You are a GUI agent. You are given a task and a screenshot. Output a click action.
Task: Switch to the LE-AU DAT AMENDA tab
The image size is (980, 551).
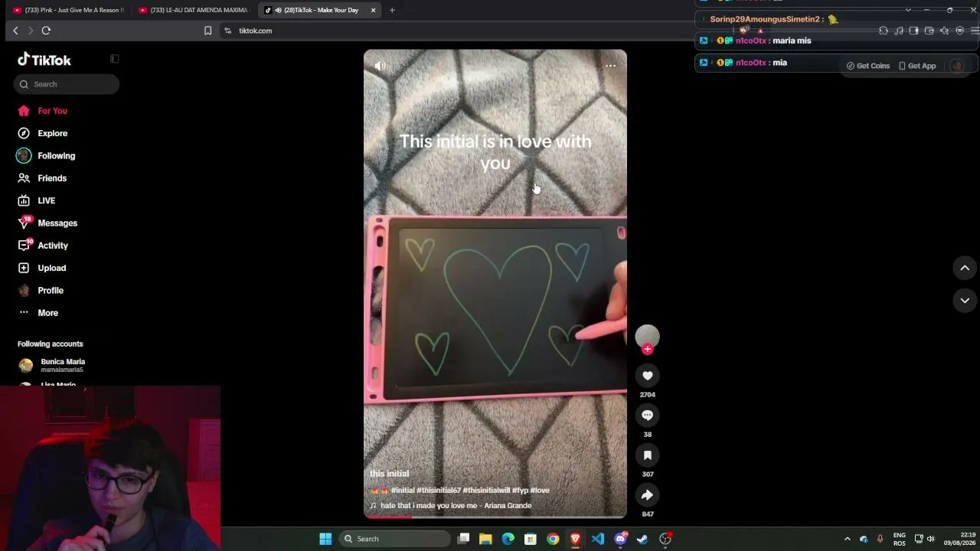[x=194, y=10]
